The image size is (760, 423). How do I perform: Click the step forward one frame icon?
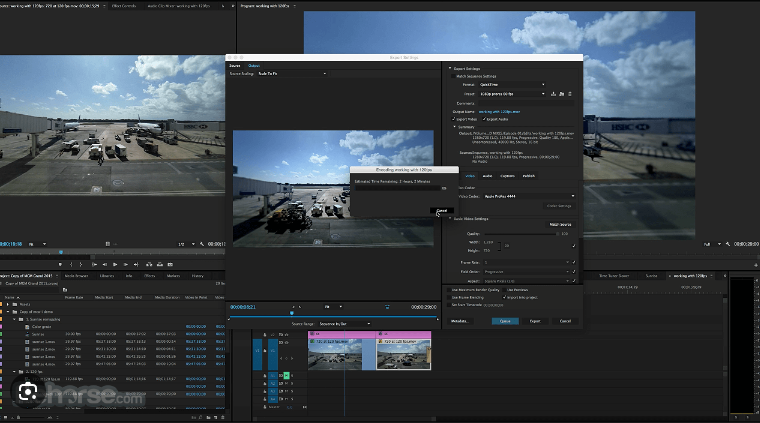click(x=127, y=264)
